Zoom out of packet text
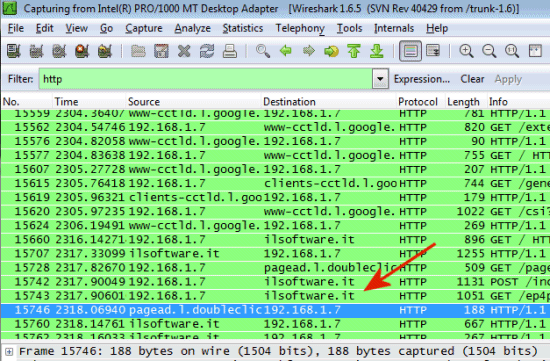The height and width of the screenshot is (361, 550). pyautogui.click(x=489, y=51)
